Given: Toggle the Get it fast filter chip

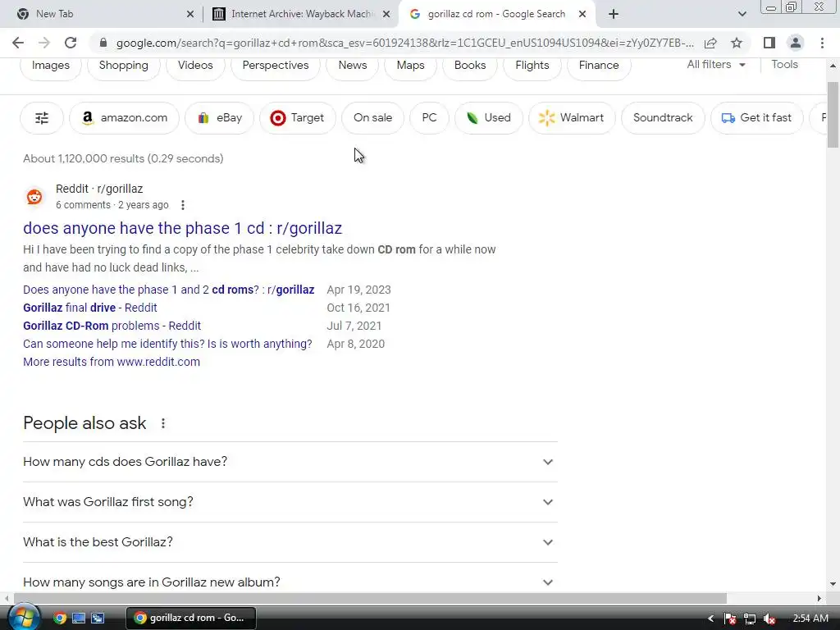Looking at the screenshot, I should pos(756,118).
